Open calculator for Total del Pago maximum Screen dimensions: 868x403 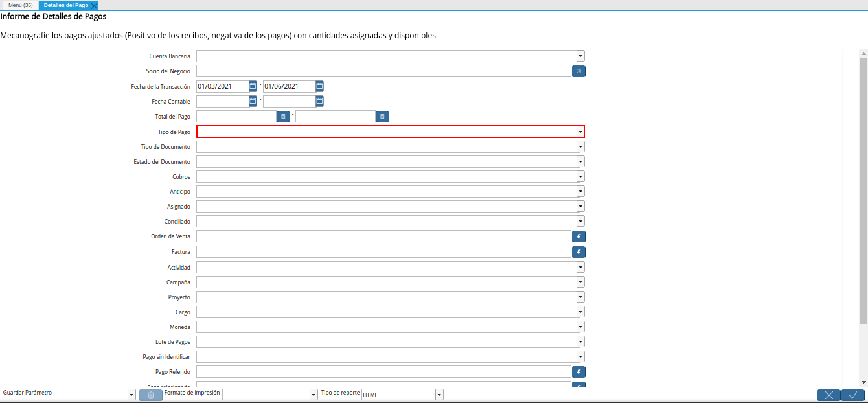tap(382, 117)
